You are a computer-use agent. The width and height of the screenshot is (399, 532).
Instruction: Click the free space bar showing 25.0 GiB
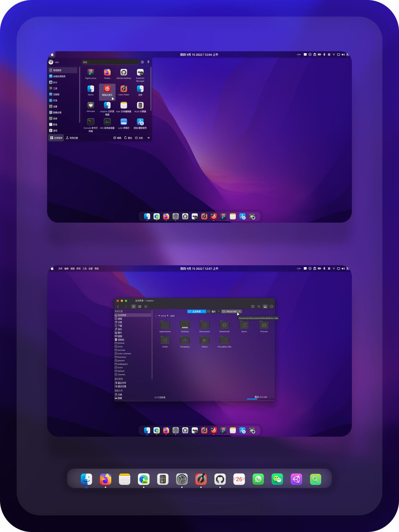[x=261, y=399]
